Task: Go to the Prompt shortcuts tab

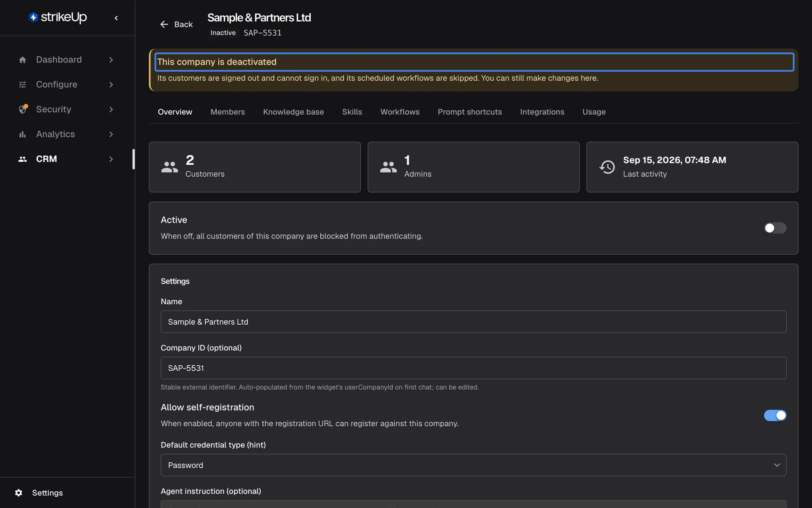Action: point(470,112)
